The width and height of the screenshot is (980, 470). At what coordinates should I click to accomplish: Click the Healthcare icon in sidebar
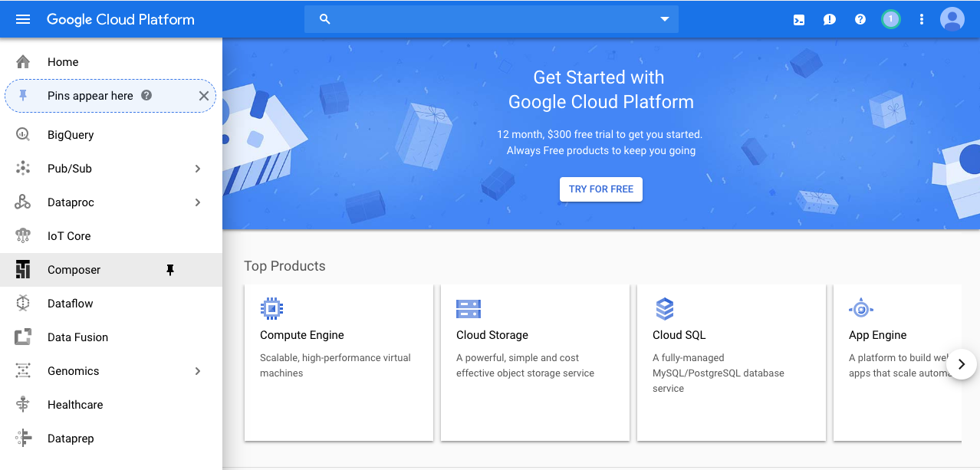(x=23, y=405)
